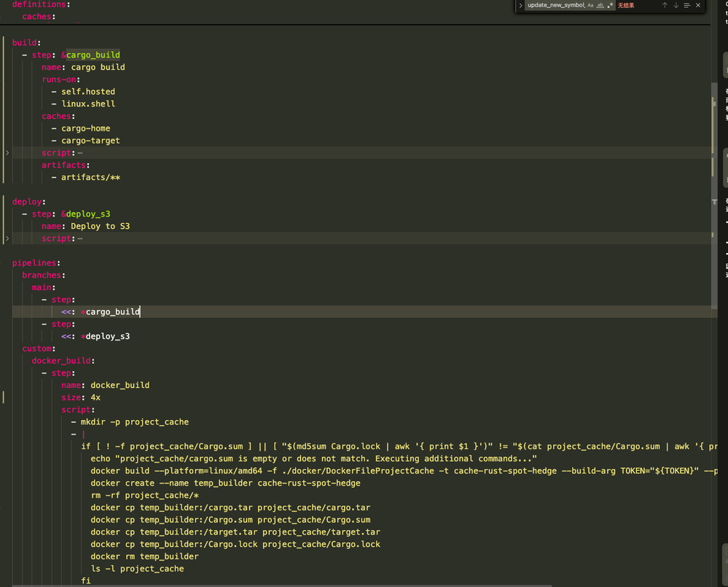Click the 'size: 4x' line

click(81, 397)
